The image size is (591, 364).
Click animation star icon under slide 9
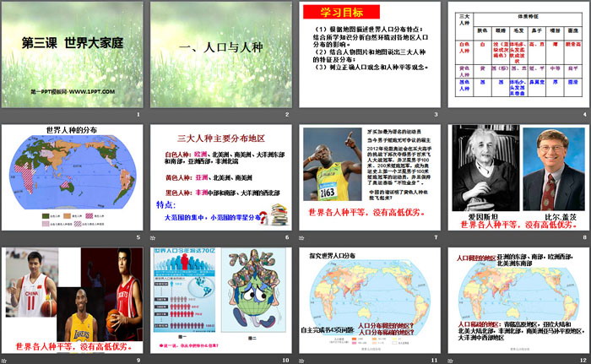[3, 361]
